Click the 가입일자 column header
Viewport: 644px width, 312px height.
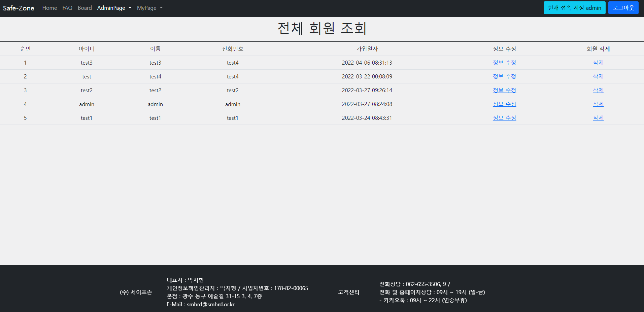point(367,49)
